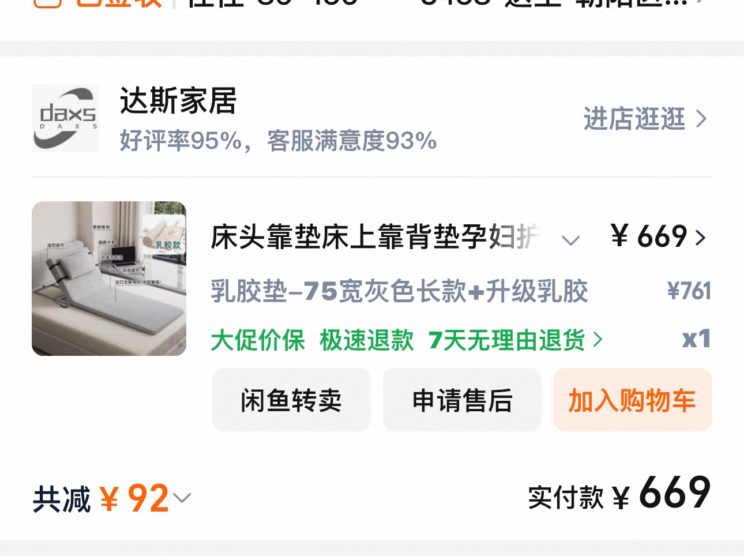View the backrest cushion product thumbnail

click(x=109, y=279)
